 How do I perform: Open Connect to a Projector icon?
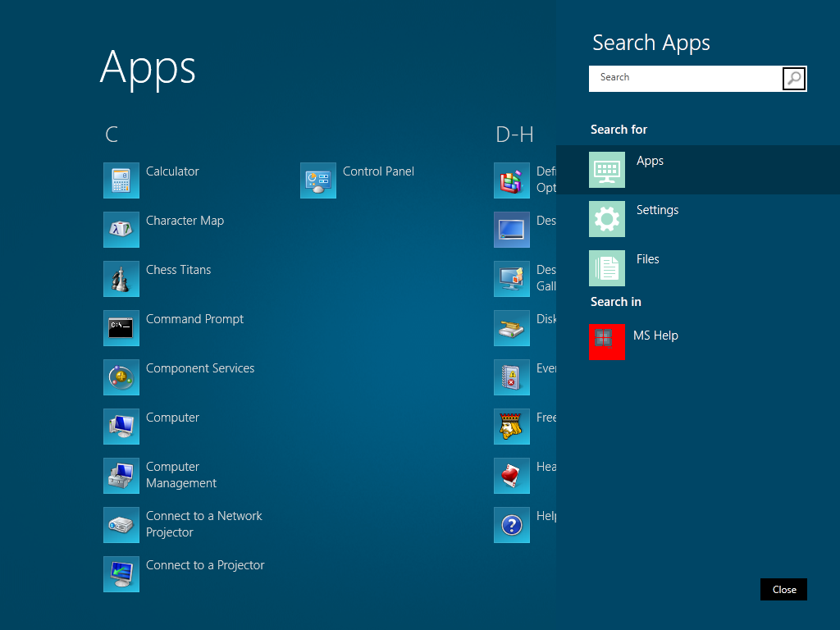121,575
